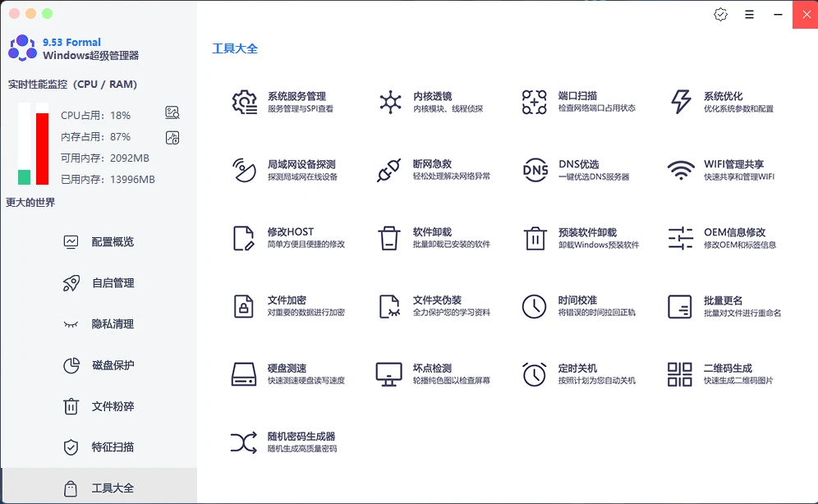Image resolution: width=818 pixels, height=504 pixels.
Task: Click the 9.53 Formal version text
Action: pyautogui.click(x=71, y=42)
